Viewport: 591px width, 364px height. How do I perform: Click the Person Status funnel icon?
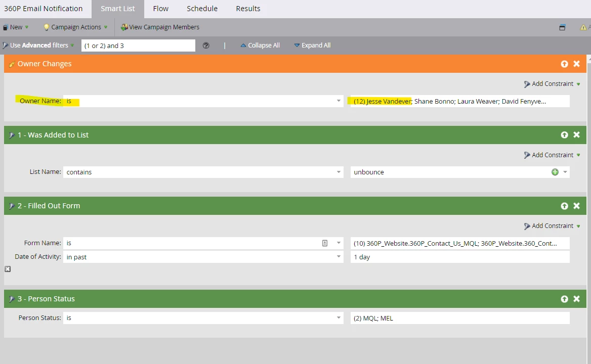point(12,299)
